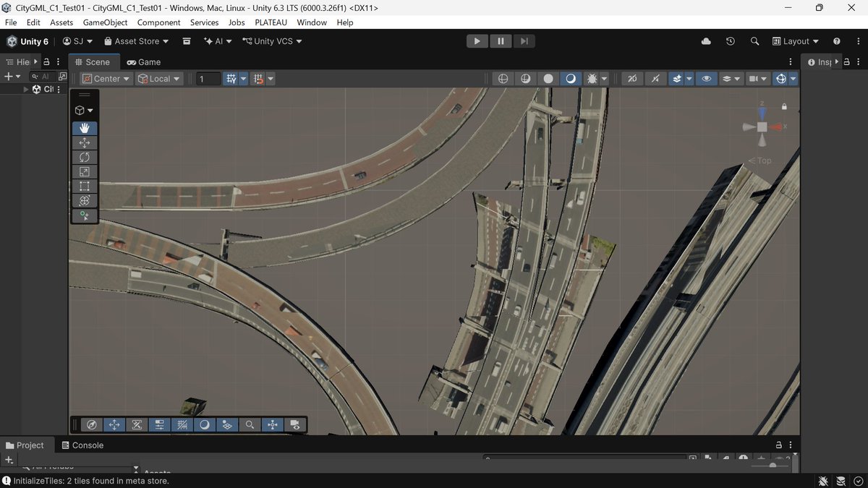Open the Scene view overlay search icon
The image size is (868, 488).
pyautogui.click(x=250, y=425)
